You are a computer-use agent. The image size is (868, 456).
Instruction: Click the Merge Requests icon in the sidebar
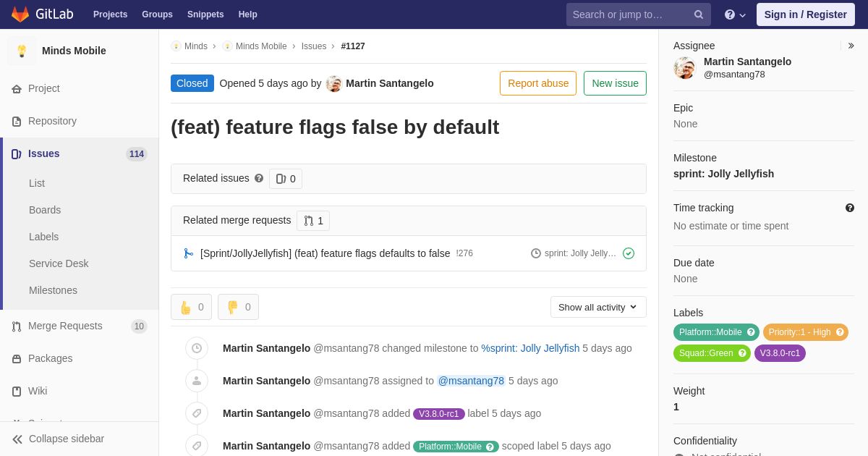click(x=17, y=326)
